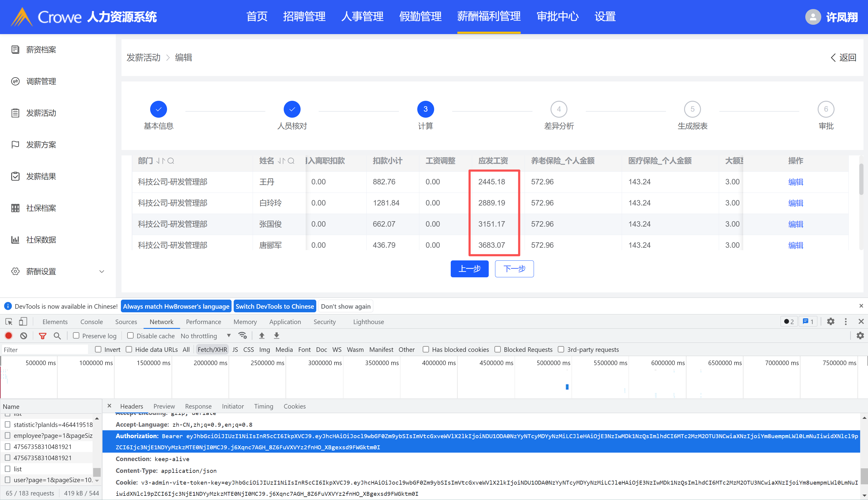The image size is (868, 500).
Task: Click the export HAR download icon
Action: coord(276,336)
